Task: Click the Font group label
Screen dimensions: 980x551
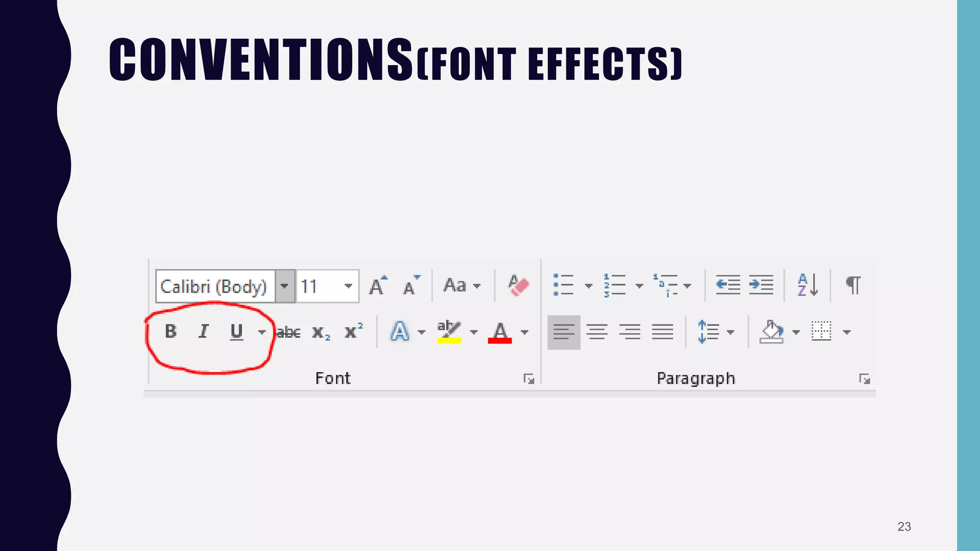Action: 333,378
